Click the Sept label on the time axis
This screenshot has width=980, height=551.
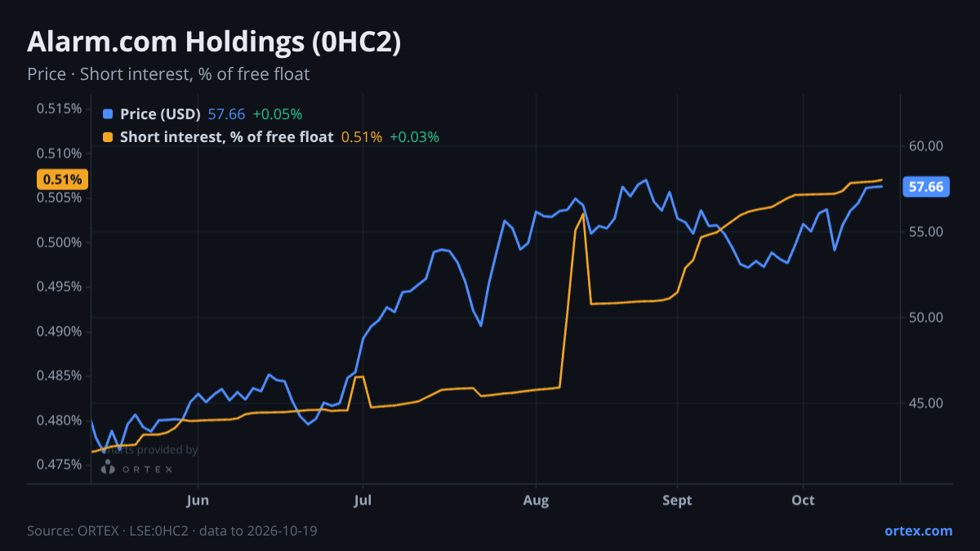[677, 500]
